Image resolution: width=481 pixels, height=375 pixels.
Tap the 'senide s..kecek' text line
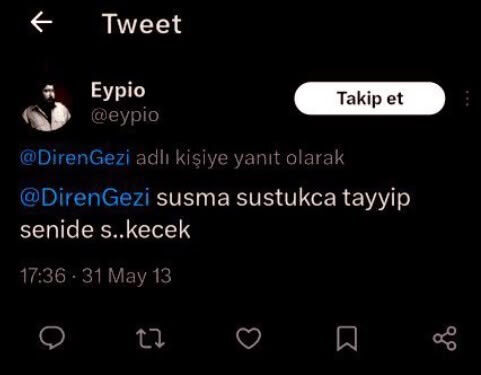(x=105, y=230)
